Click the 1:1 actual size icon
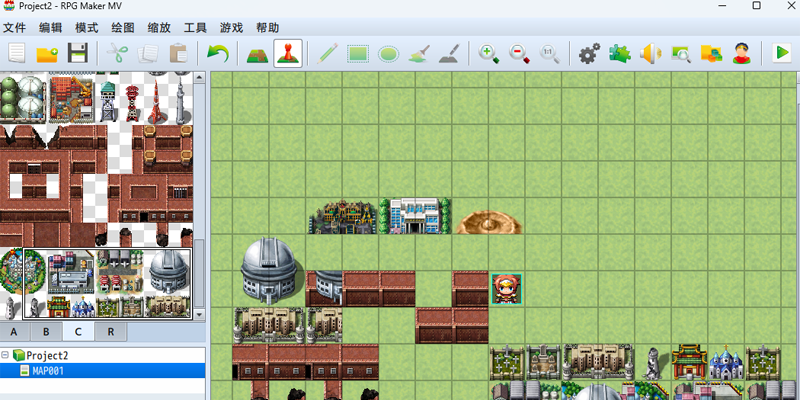Image resolution: width=800 pixels, height=400 pixels. pos(549,53)
